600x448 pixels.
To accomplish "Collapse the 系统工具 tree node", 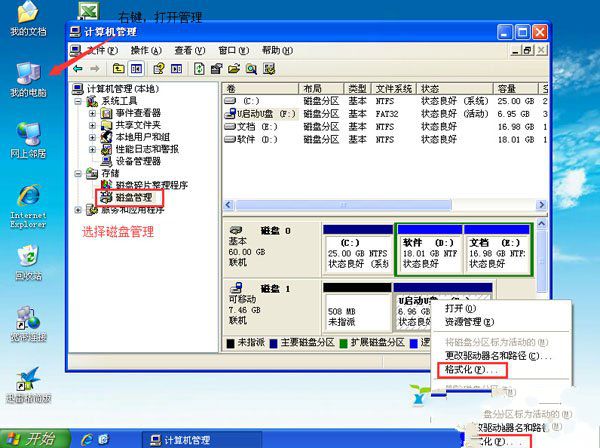I will (80, 101).
